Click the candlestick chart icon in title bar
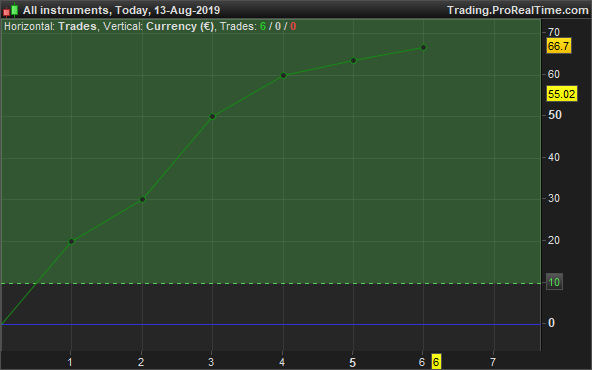 [x=11, y=10]
